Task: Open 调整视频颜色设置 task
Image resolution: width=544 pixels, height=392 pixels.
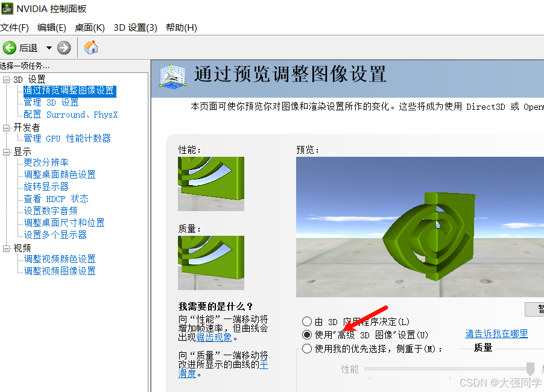Action: pos(60,259)
